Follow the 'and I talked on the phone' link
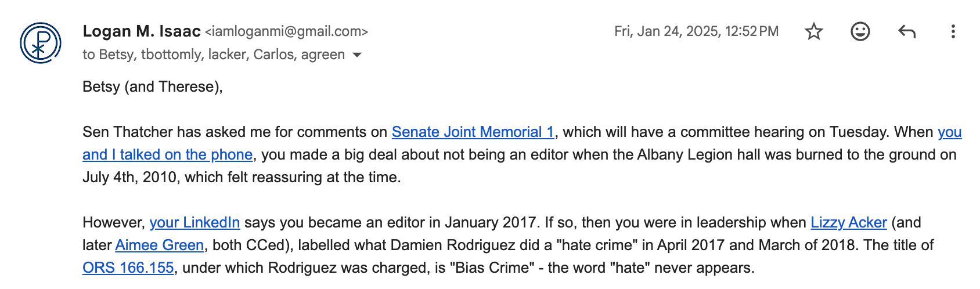Viewport: 980px width, 289px height. (x=167, y=155)
